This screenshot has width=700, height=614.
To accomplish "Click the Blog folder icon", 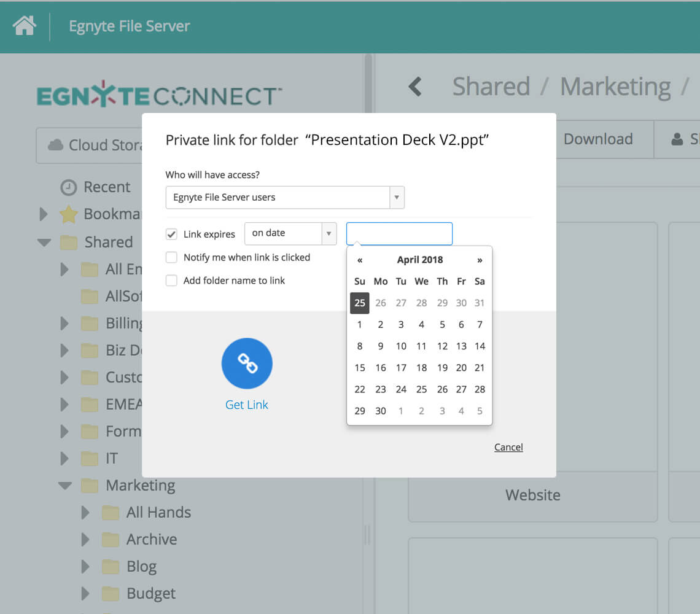I will click(x=111, y=566).
